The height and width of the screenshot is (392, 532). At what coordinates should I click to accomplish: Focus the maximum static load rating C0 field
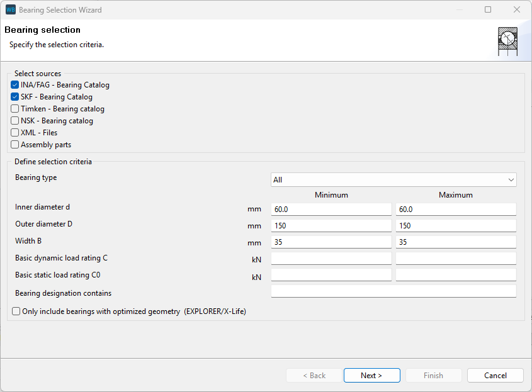[456, 275]
